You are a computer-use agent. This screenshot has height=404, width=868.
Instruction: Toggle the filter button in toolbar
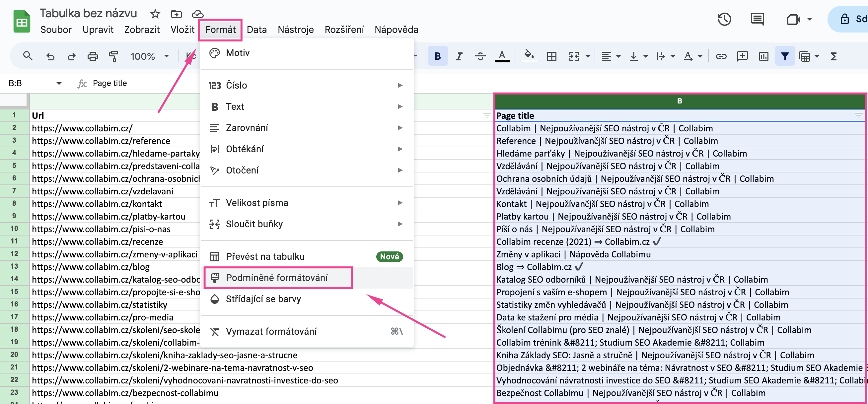[785, 56]
